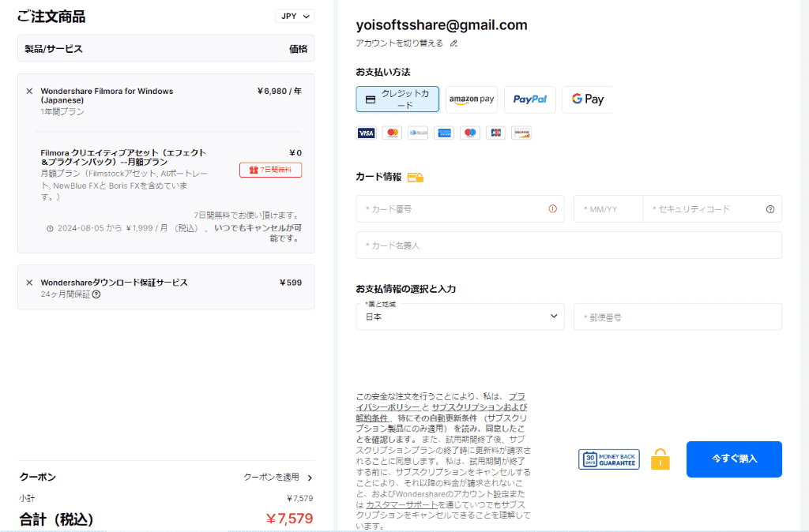Select the クレジットカード payment method
Screen dimensions: 809x532
397,99
